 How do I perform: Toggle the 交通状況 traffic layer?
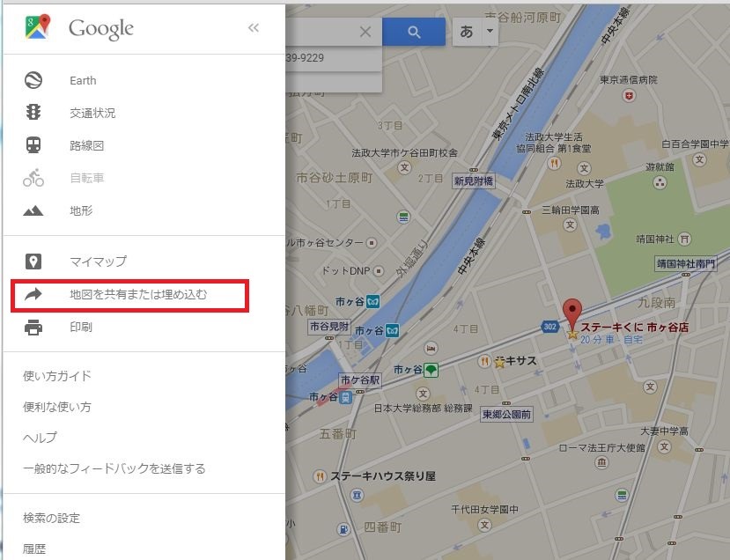pyautogui.click(x=92, y=113)
